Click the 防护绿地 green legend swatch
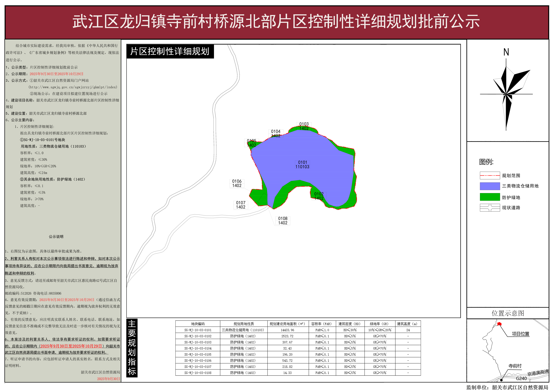554x392 pixels. point(490,197)
